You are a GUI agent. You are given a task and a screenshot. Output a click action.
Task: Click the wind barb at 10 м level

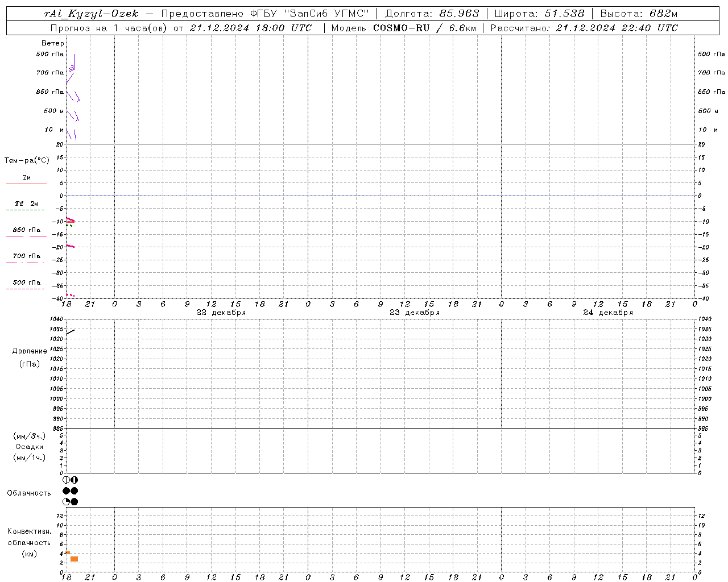pyautogui.click(x=71, y=135)
